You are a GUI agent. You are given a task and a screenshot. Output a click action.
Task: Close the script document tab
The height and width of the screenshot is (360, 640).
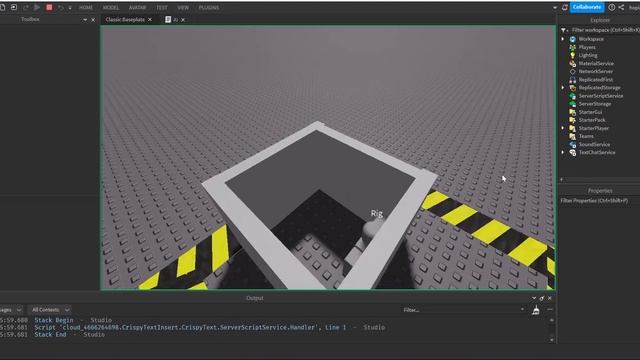pos(183,20)
